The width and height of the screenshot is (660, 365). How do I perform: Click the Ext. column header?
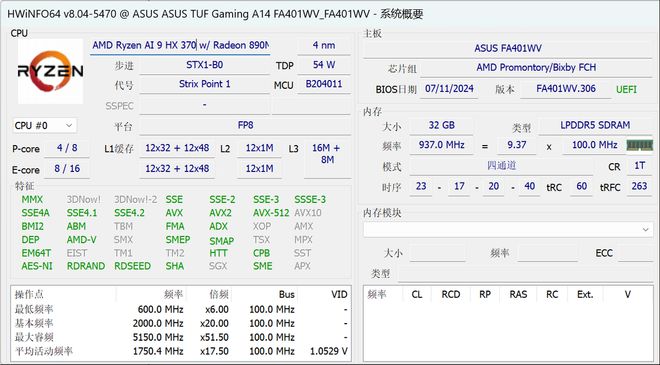(585, 295)
